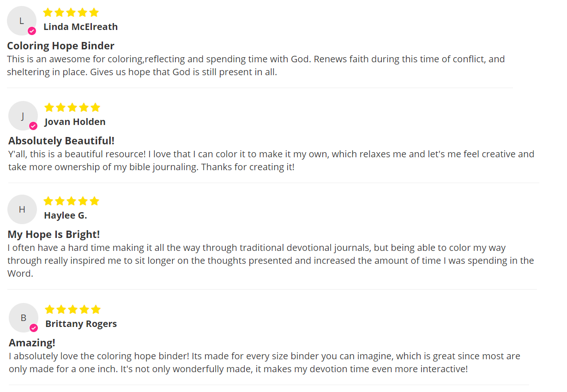Click verified badge on Jovan Holden's avatar
Viewport: 567px width, 392px height.
tap(33, 126)
